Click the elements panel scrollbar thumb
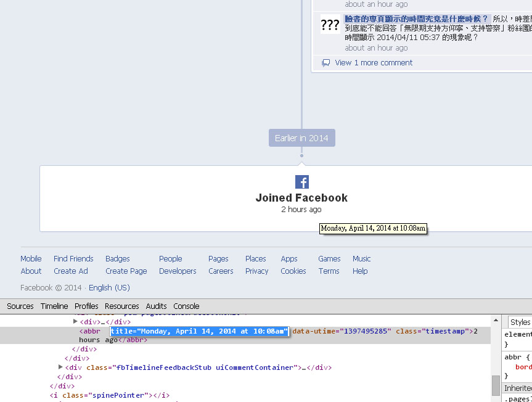The height and width of the screenshot is (402, 532). tap(496, 385)
